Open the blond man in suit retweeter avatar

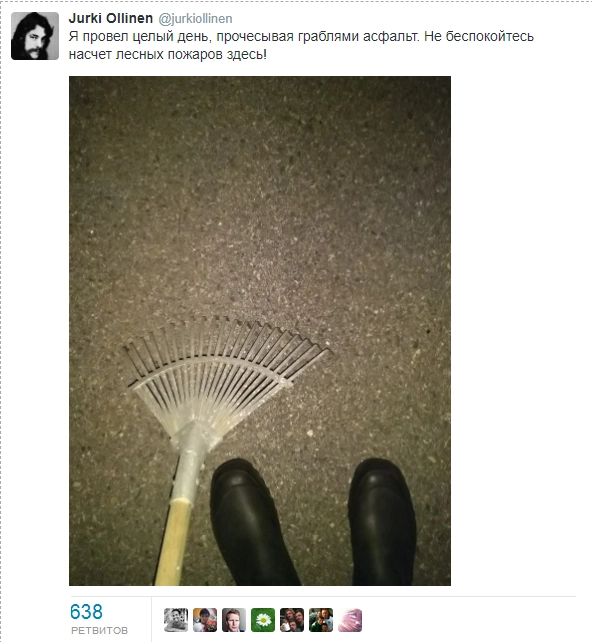234,620
